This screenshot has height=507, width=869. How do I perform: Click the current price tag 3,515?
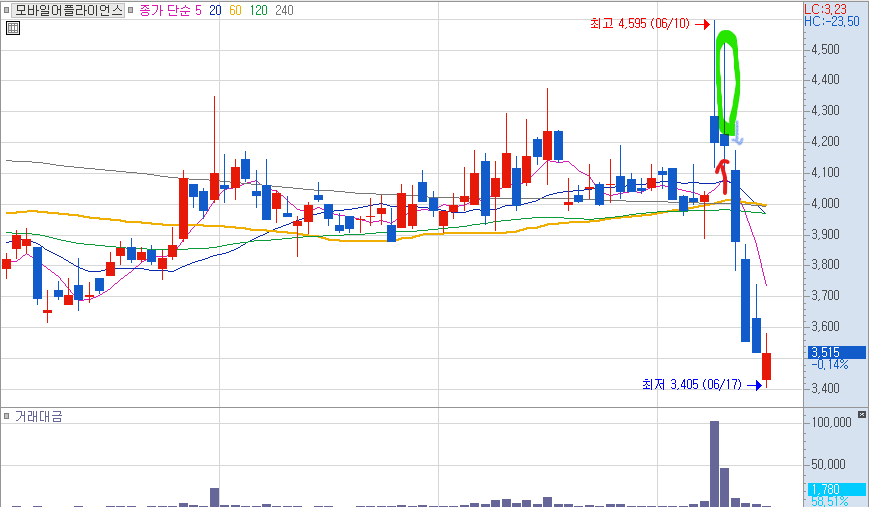(836, 352)
